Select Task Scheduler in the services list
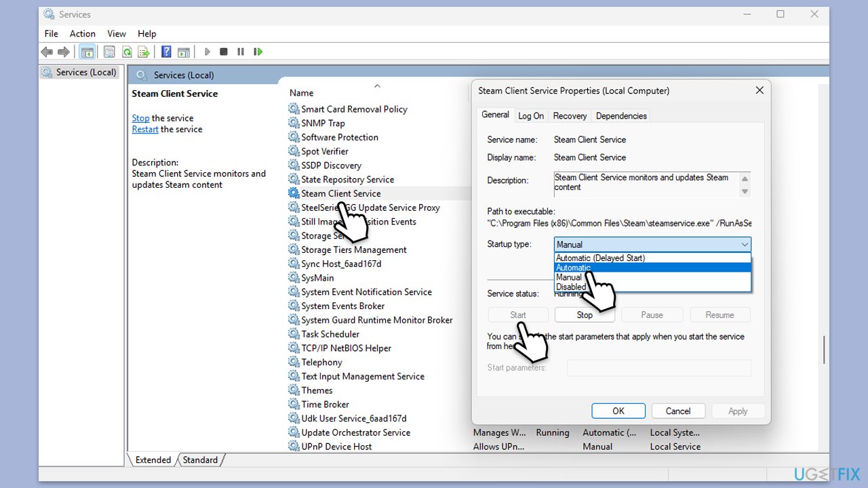 pyautogui.click(x=330, y=334)
